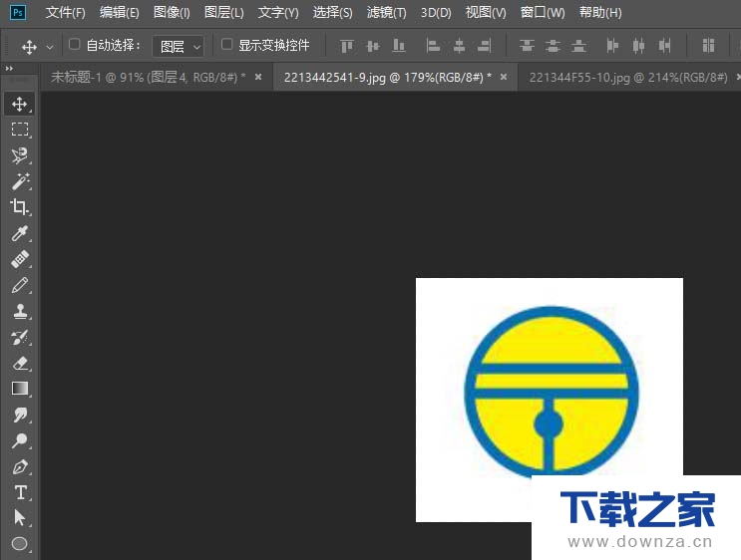Click the yellow logo image on canvas
This screenshot has width=741, height=560.
point(552,392)
